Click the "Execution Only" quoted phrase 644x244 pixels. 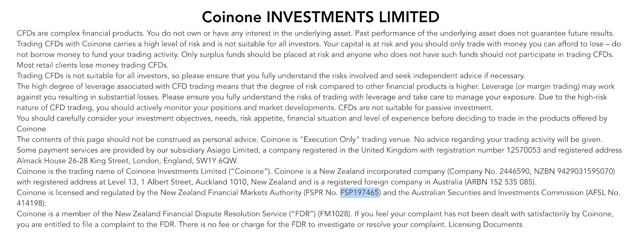tap(330, 139)
